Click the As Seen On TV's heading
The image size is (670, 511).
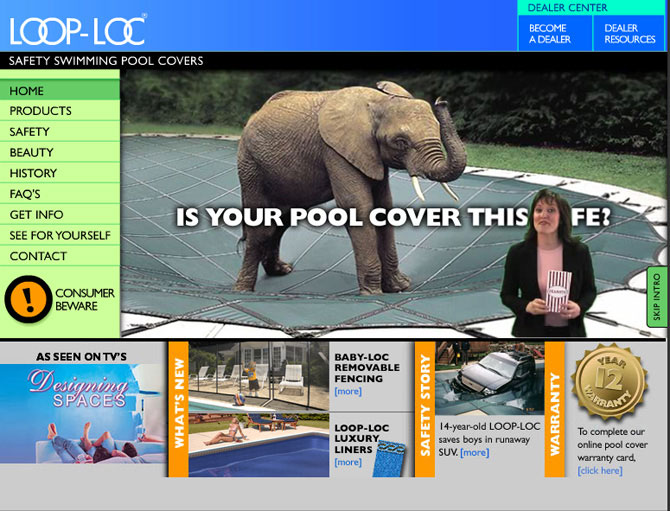click(x=81, y=356)
